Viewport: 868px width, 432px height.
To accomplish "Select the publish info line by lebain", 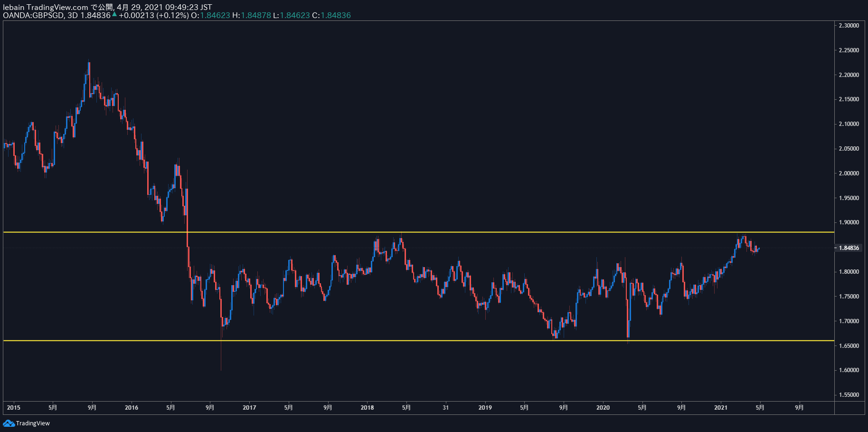I will [107, 7].
